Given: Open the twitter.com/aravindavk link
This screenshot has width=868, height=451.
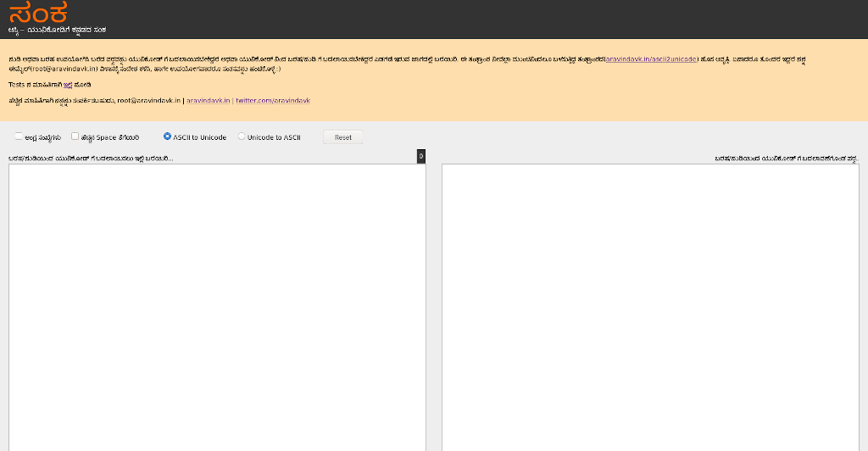Looking at the screenshot, I should point(273,100).
